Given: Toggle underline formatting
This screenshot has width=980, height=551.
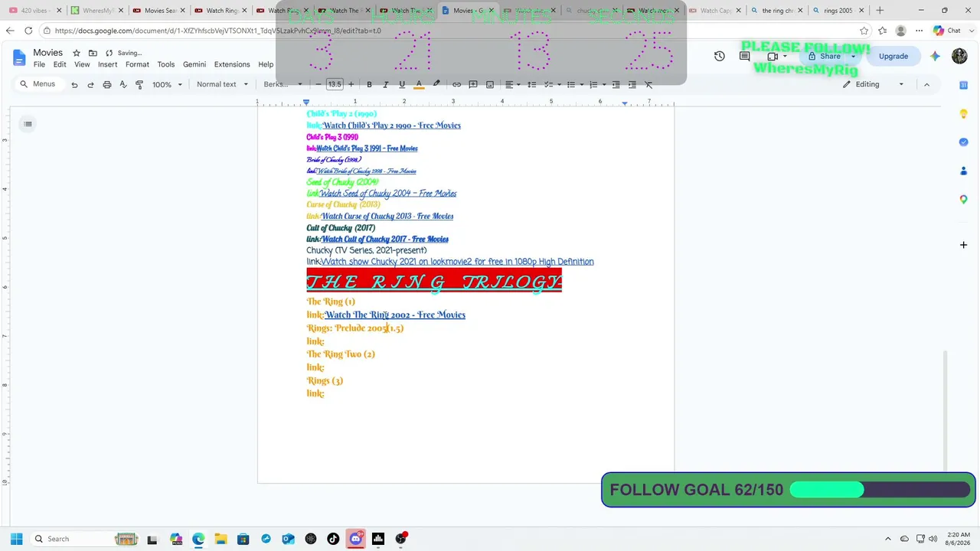Looking at the screenshot, I should click(x=402, y=84).
